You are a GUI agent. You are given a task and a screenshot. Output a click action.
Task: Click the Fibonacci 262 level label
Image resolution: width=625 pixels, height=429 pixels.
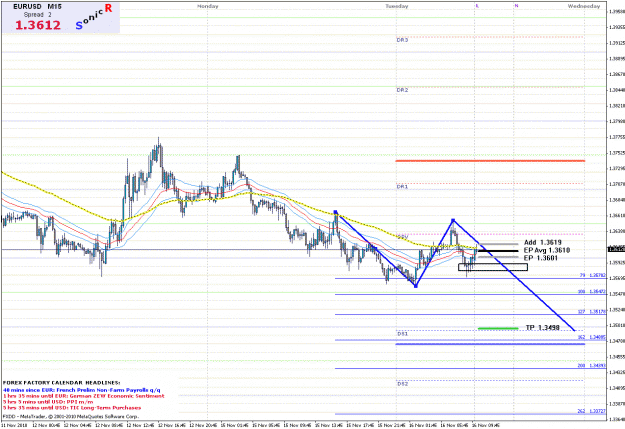point(592,411)
